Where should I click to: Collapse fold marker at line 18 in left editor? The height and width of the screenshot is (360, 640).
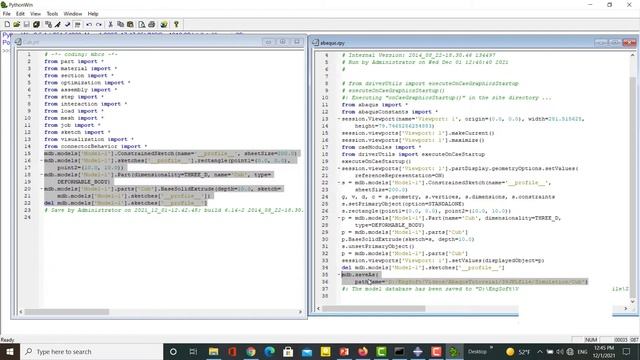41,175
